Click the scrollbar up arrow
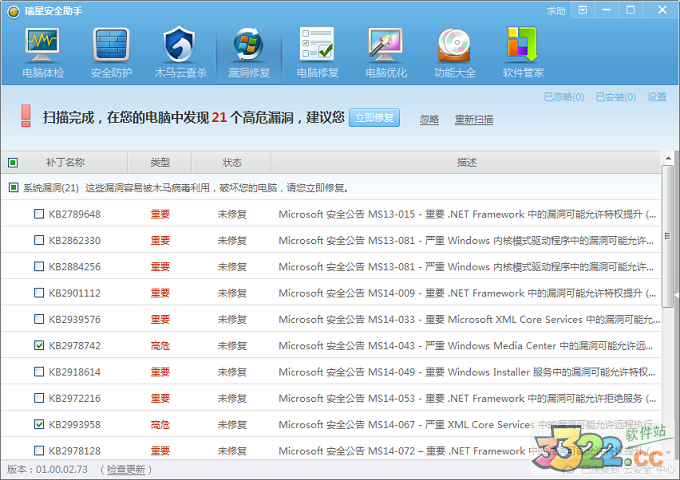Screen dimensions: 680x480 (668, 158)
